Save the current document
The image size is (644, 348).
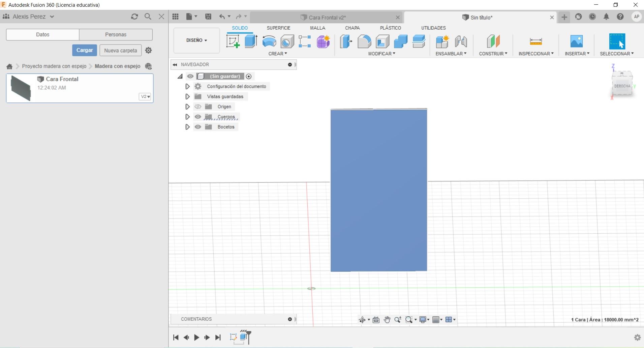tap(208, 17)
